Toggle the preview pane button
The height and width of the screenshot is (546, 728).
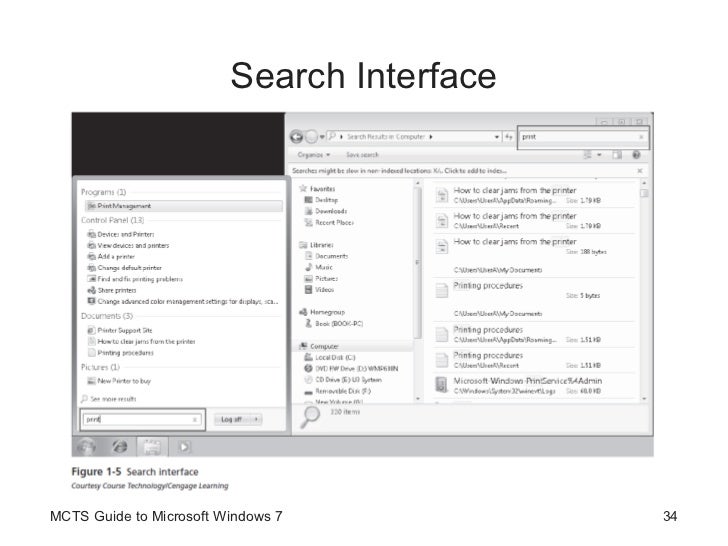[x=617, y=155]
